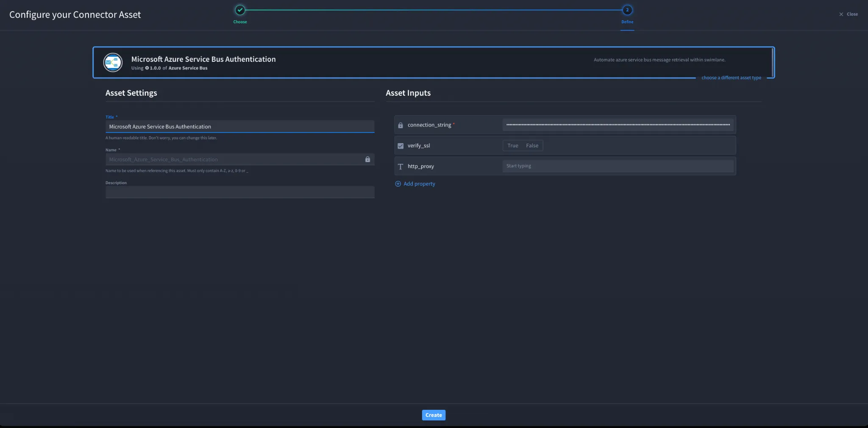This screenshot has width=868, height=428.
Task: Click the Configure your Connector Asset title
Action: [x=75, y=15]
